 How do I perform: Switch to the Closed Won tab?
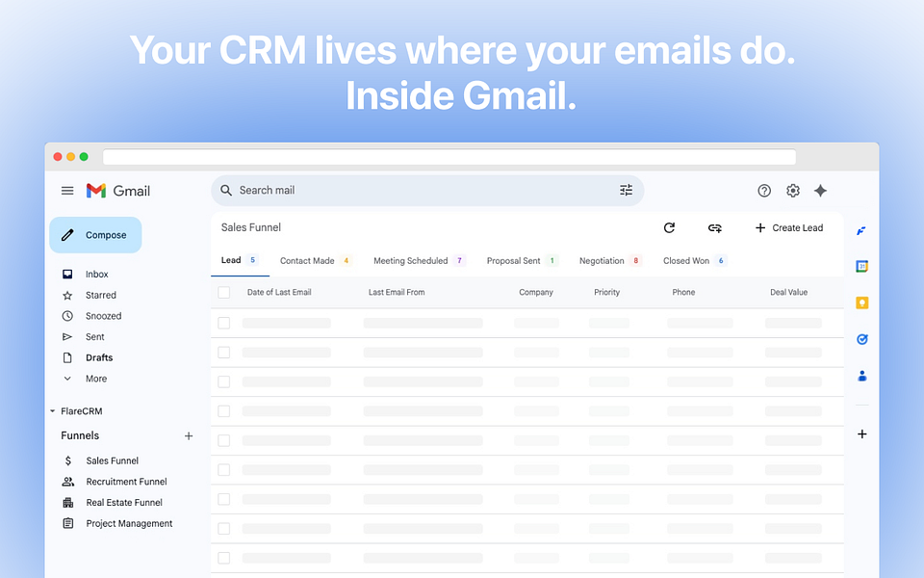695,261
